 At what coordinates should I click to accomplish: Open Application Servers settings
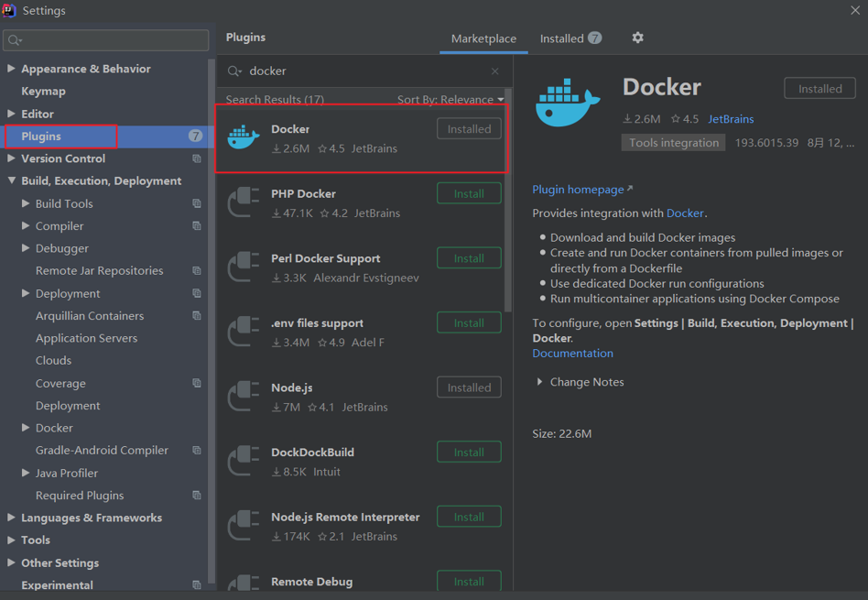pos(86,338)
